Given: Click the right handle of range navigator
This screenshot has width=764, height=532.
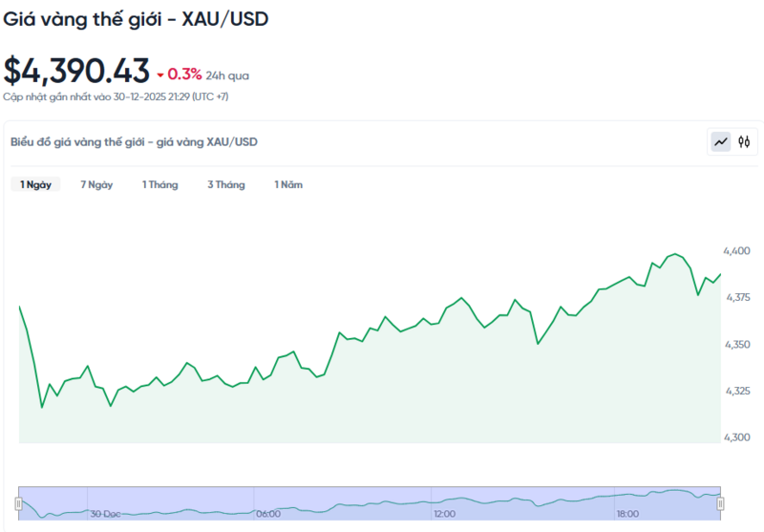Looking at the screenshot, I should pyautogui.click(x=721, y=503).
